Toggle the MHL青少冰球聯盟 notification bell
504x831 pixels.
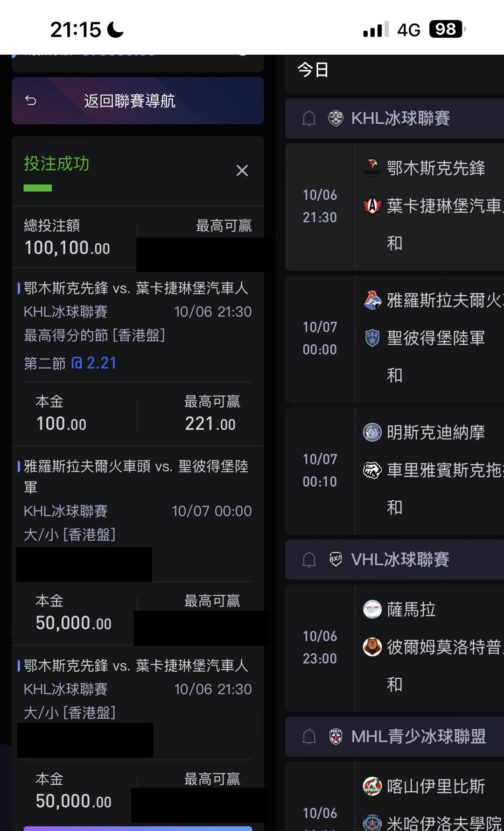(309, 737)
